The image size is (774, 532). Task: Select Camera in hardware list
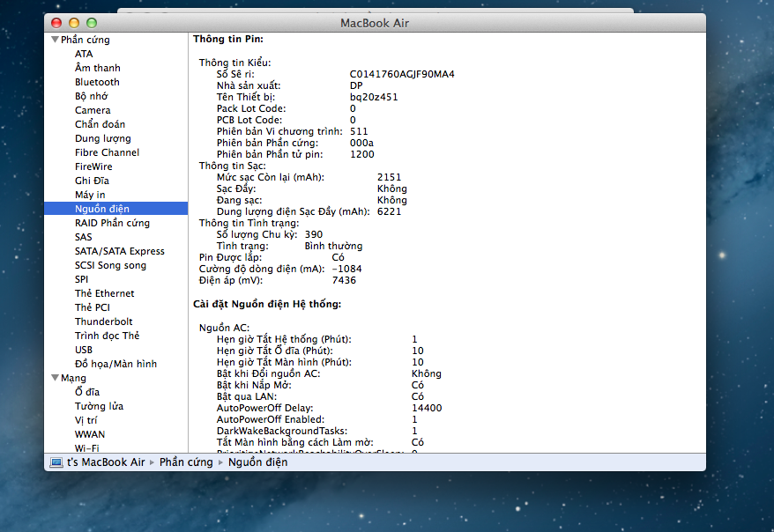coord(93,110)
